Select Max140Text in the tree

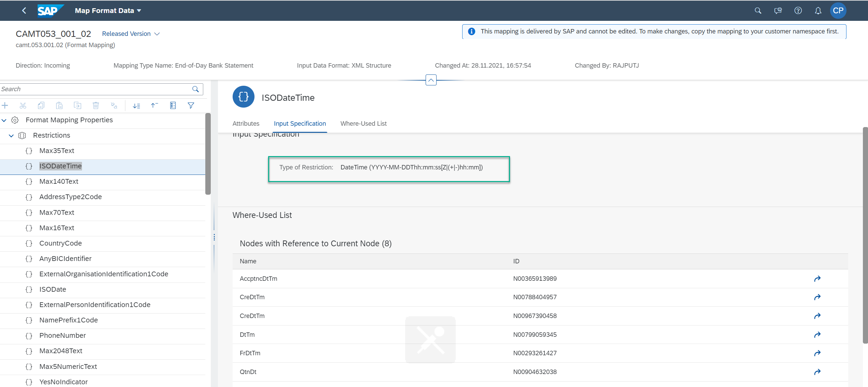(x=102, y=182)
